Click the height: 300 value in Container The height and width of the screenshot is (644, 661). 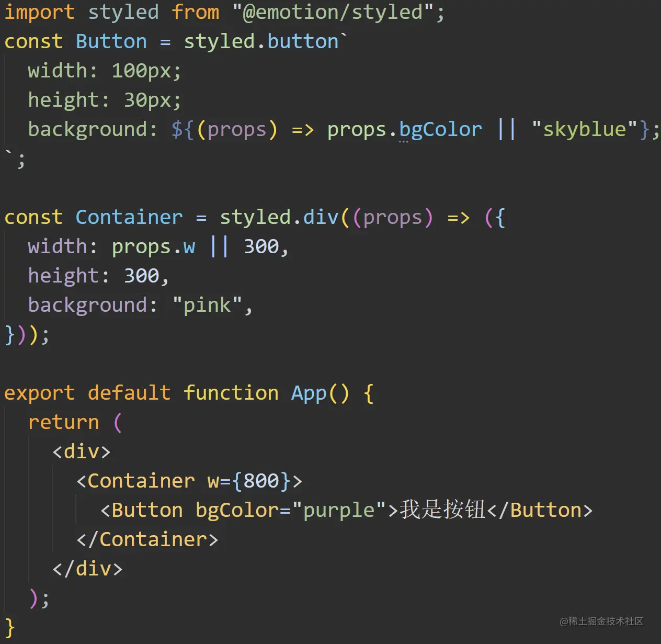click(142, 276)
